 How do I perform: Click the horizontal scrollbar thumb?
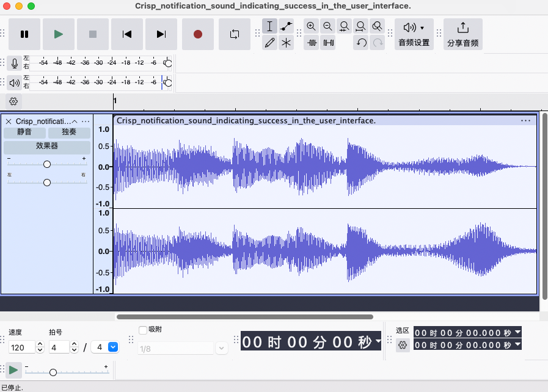244,317
